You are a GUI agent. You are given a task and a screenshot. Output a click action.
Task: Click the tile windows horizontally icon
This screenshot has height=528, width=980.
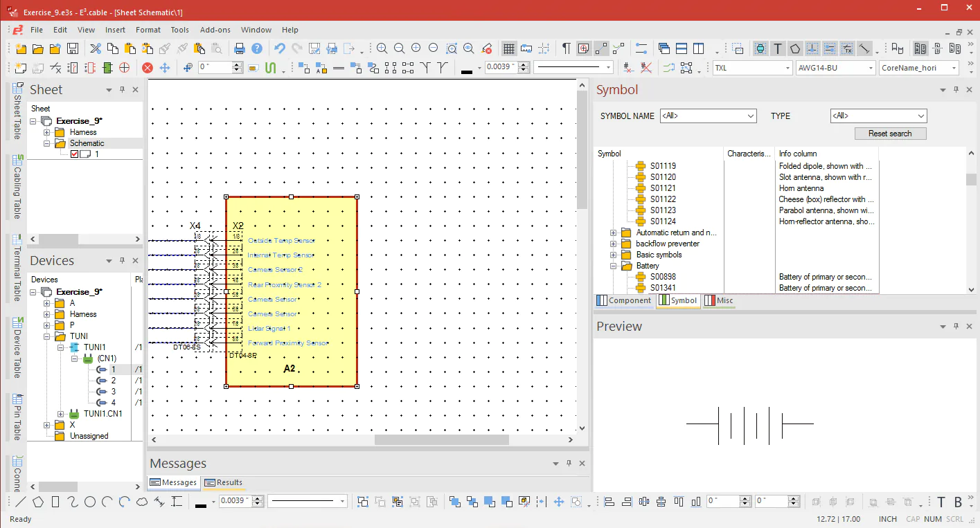(681, 48)
